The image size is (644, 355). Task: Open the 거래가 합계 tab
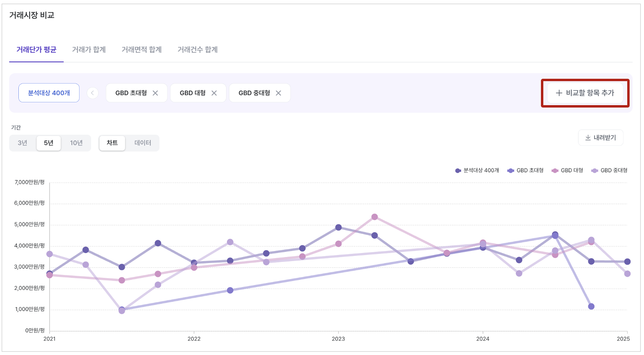(x=89, y=50)
